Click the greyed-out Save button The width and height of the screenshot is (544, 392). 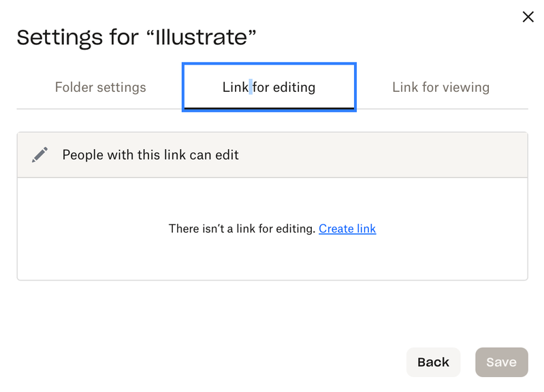tap(501, 362)
